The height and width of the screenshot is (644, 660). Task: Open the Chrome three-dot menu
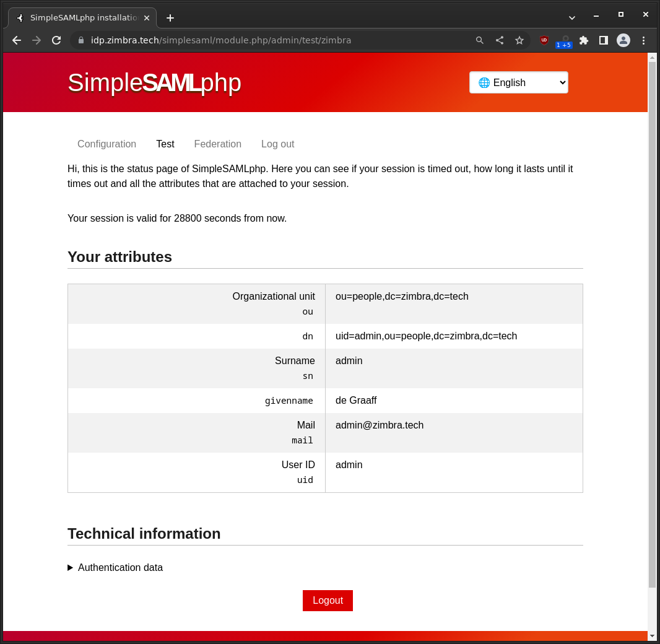click(643, 40)
